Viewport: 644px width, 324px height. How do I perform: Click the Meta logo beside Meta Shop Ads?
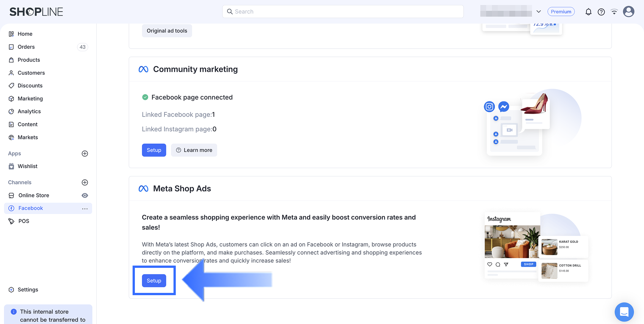pos(143,189)
